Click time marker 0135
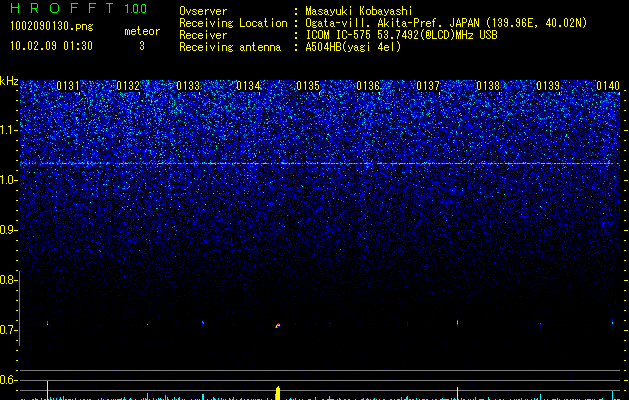Screen dimensions: 629x400 pos(308,86)
